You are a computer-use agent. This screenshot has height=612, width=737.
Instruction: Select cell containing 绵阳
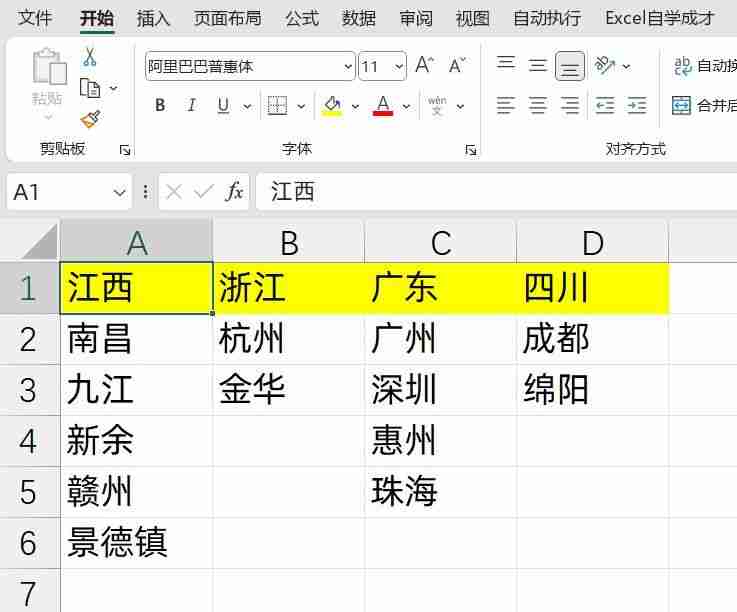(x=592, y=390)
